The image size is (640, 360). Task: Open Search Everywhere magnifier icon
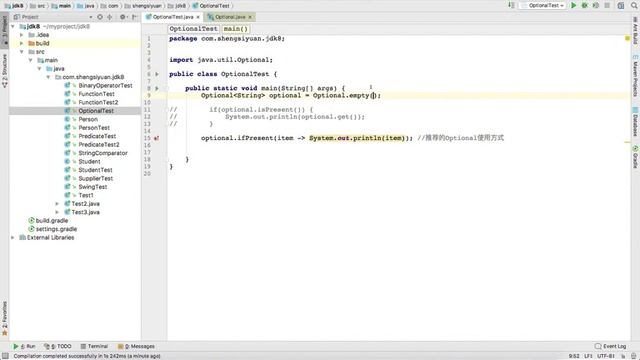click(634, 5)
